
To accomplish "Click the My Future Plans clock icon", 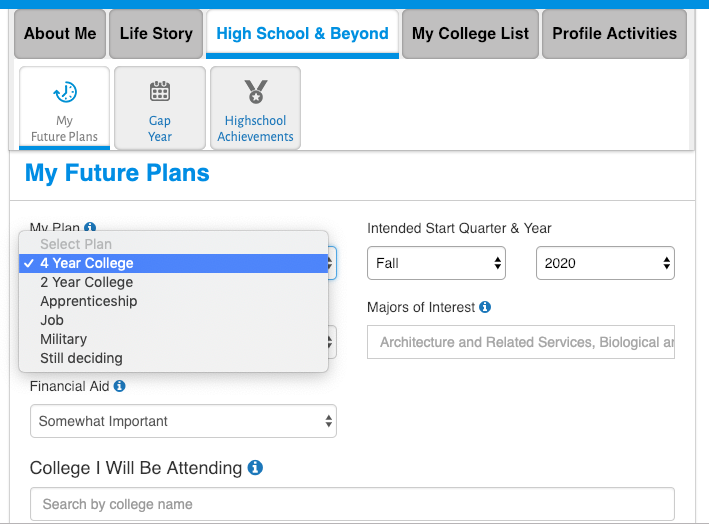I will (65, 92).
